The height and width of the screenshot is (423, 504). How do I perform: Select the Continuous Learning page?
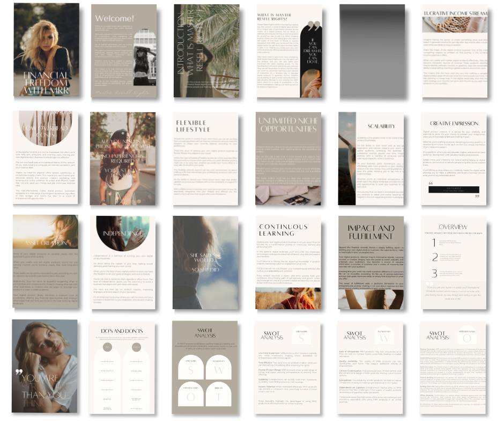click(x=288, y=263)
